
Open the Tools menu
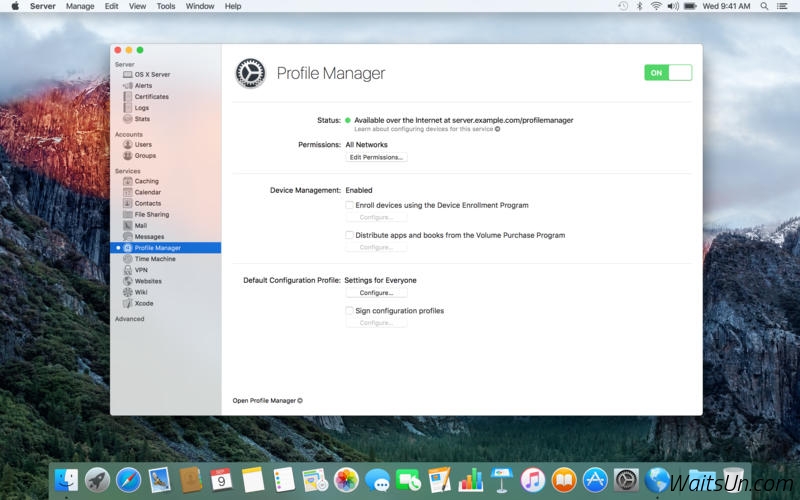point(166,6)
